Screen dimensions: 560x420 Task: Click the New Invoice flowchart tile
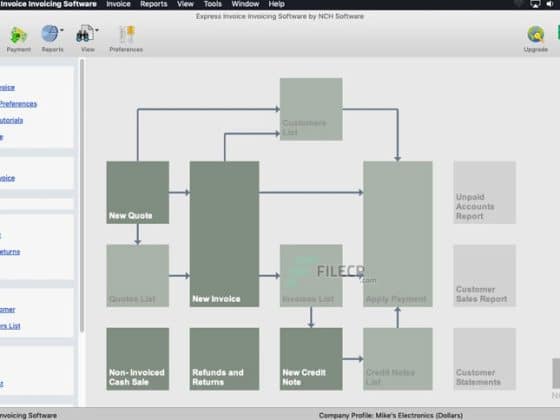tap(224, 234)
